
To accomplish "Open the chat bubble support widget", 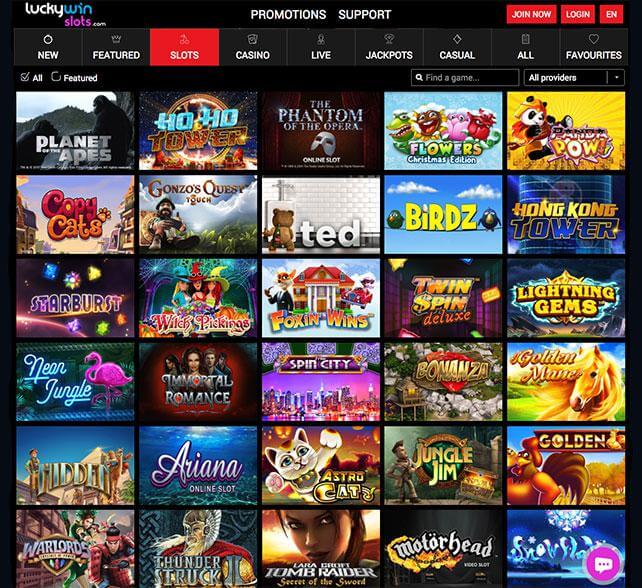I will pos(604,565).
